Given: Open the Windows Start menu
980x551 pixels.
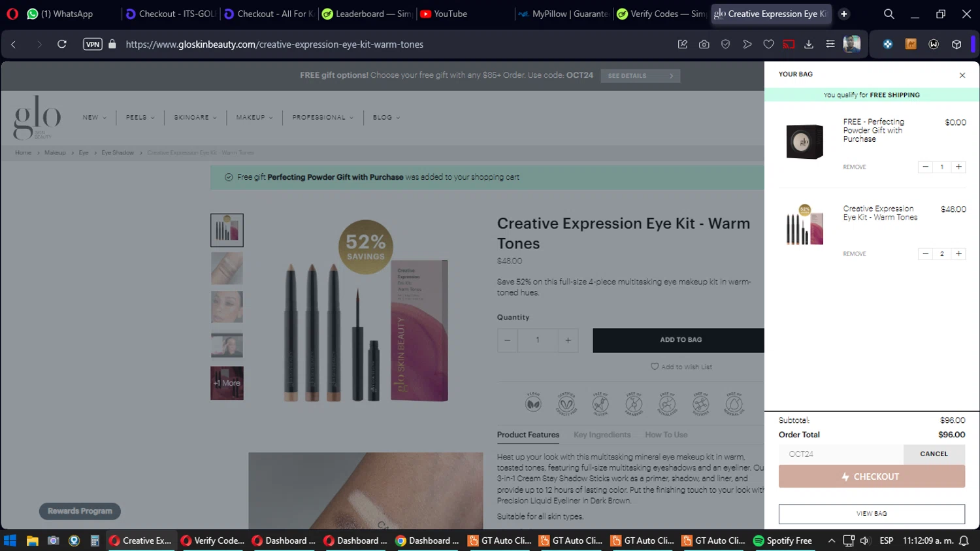Looking at the screenshot, I should click(x=10, y=541).
